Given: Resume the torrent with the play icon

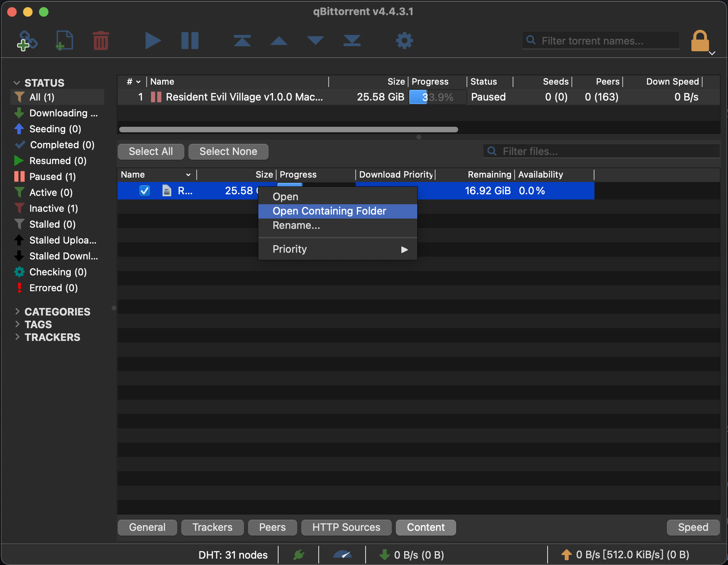Looking at the screenshot, I should click(153, 40).
